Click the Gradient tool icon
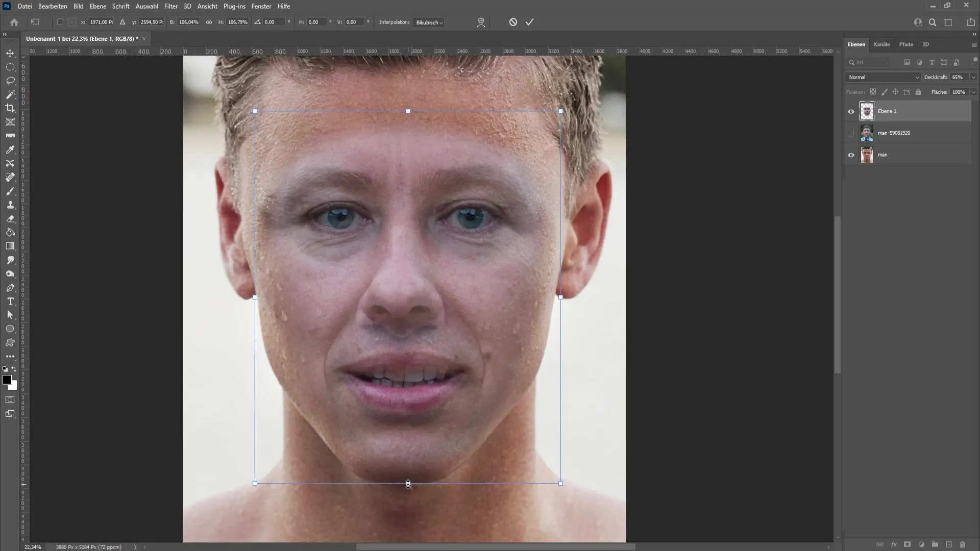The width and height of the screenshot is (980, 551). point(11,245)
